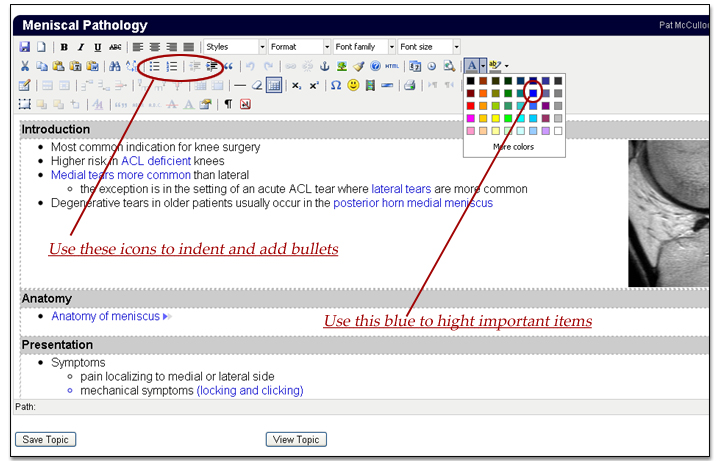Click the Presentation section heading
This screenshot has width=720, height=461.
[57, 345]
